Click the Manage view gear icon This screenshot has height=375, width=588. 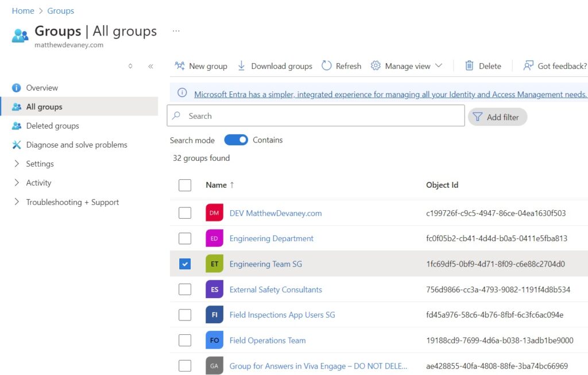coord(376,65)
